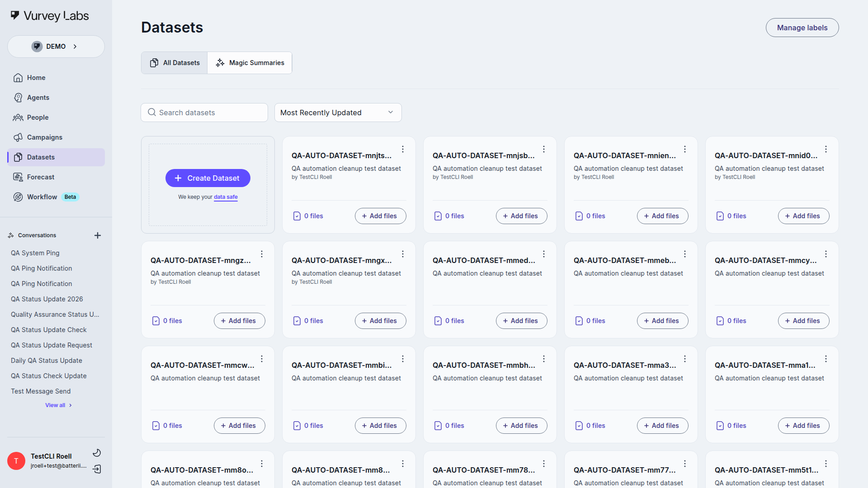This screenshot has height=488, width=868.
Task: Open the Most Recently Updated sort dropdown
Action: (338, 113)
